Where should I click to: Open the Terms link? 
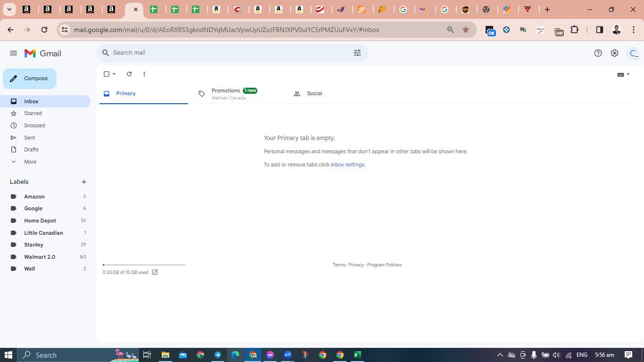coord(339,265)
